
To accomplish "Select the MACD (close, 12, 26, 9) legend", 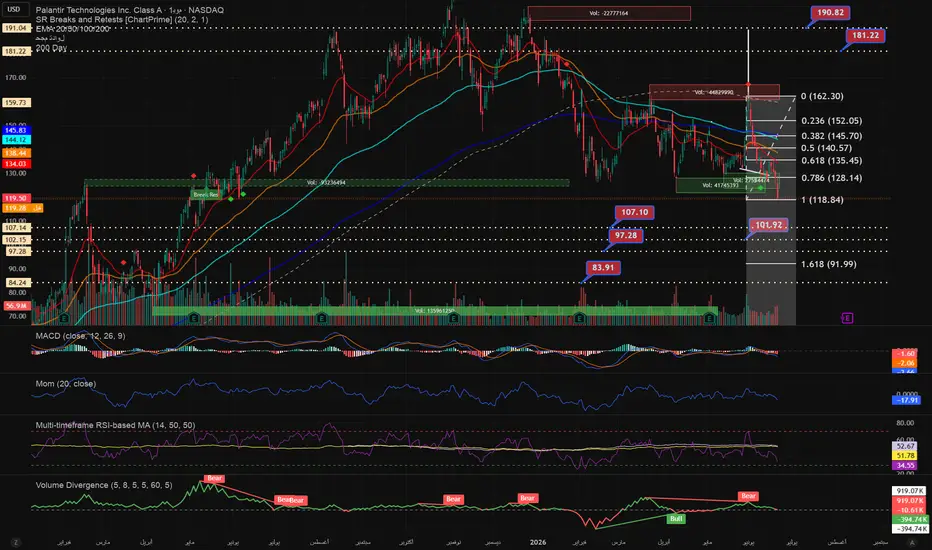I will tap(80, 336).
